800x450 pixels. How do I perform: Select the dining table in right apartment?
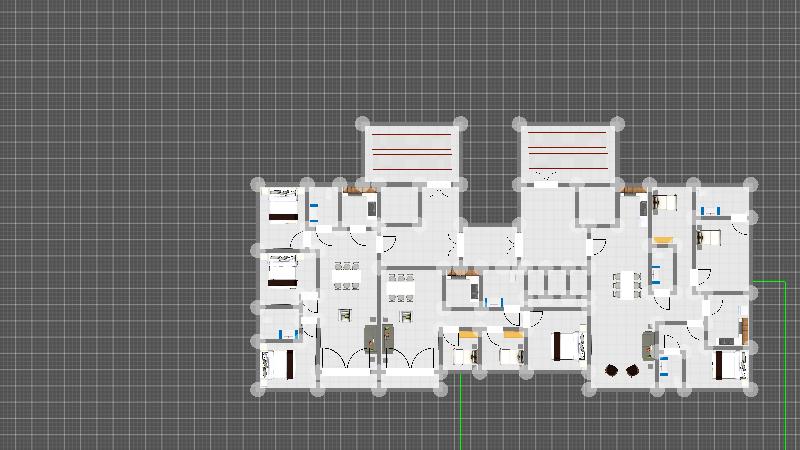[629, 284]
